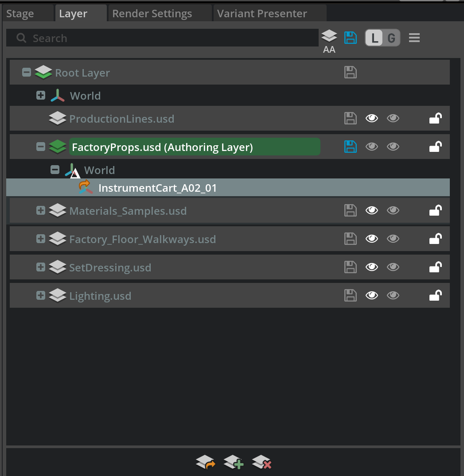Open the Render Settings tab
This screenshot has width=464, height=476.
coord(152,14)
